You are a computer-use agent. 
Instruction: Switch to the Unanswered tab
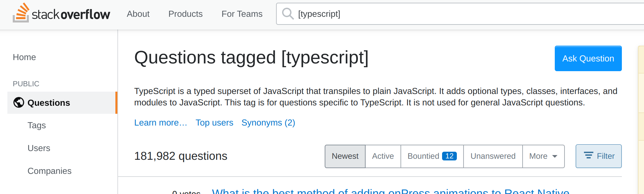point(493,156)
